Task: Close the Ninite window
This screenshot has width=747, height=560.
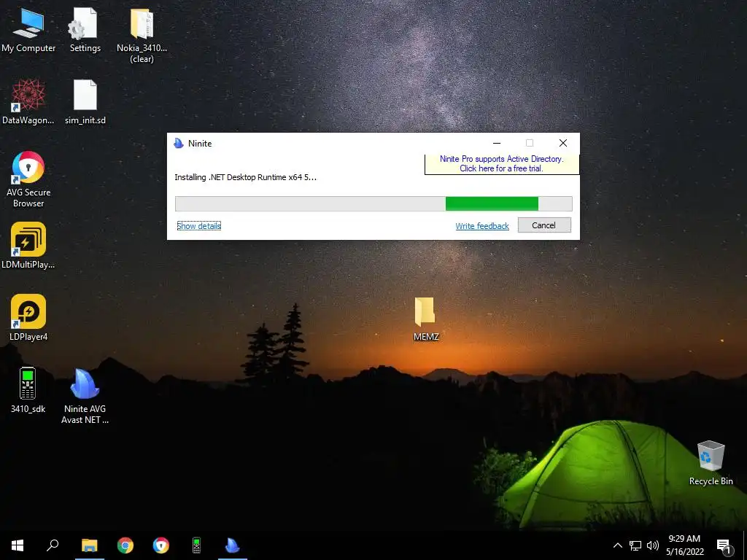Action: [563, 144]
